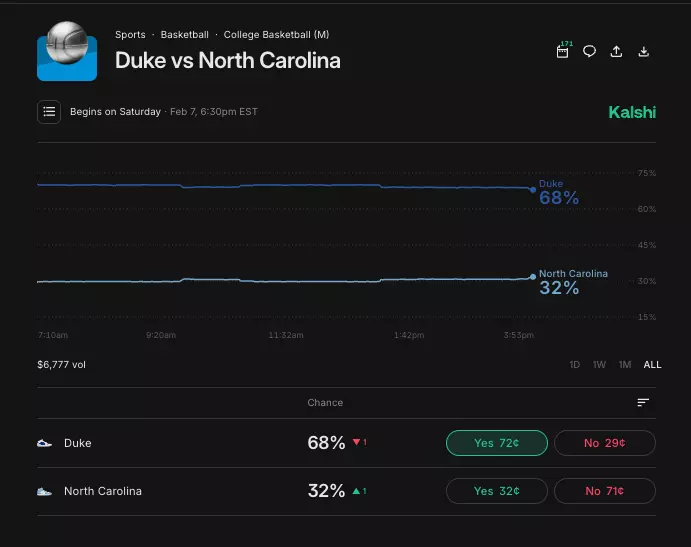Select the 1D time range
This screenshot has height=547, width=691.
coord(574,365)
